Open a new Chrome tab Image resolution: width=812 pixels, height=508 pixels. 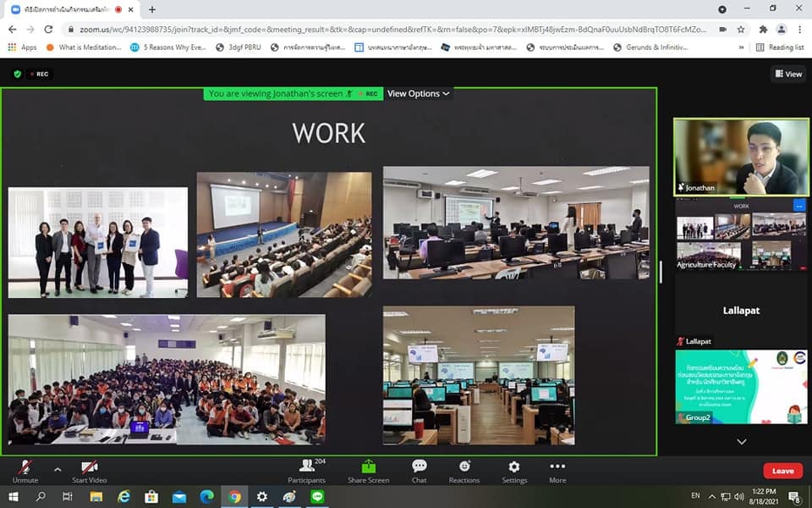point(151,9)
